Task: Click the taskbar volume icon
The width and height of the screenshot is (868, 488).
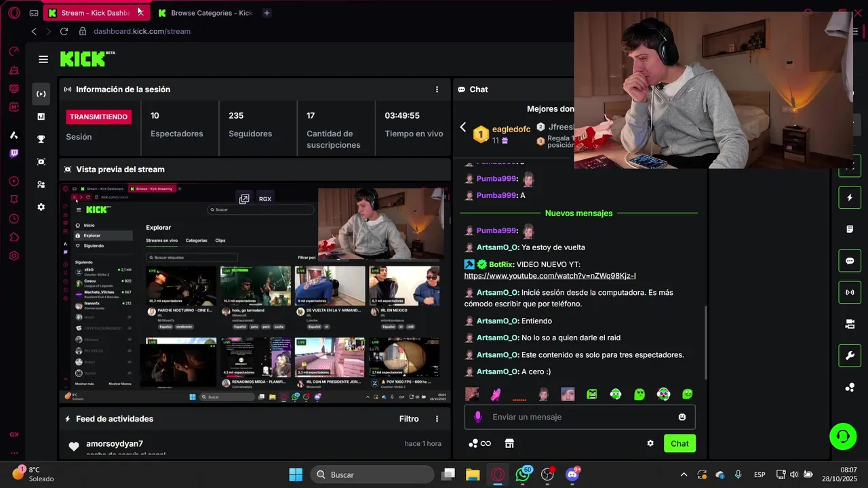Action: tap(794, 474)
